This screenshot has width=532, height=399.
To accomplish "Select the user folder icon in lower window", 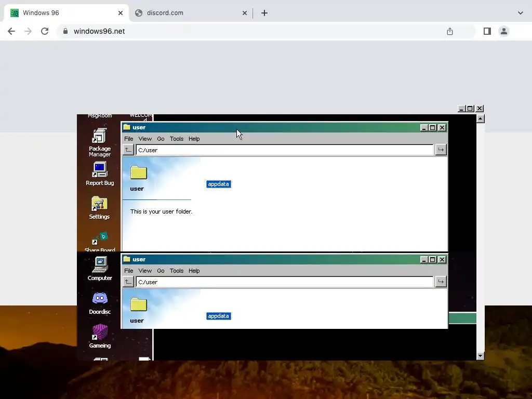I will pos(138,304).
